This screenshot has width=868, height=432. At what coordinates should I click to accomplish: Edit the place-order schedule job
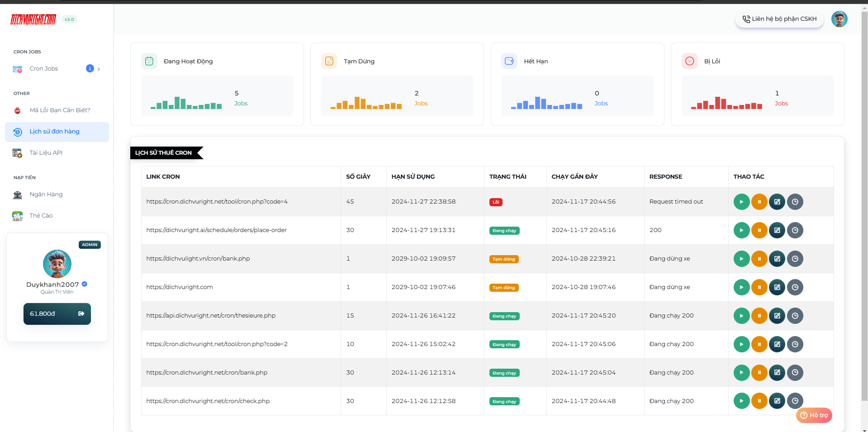[777, 230]
